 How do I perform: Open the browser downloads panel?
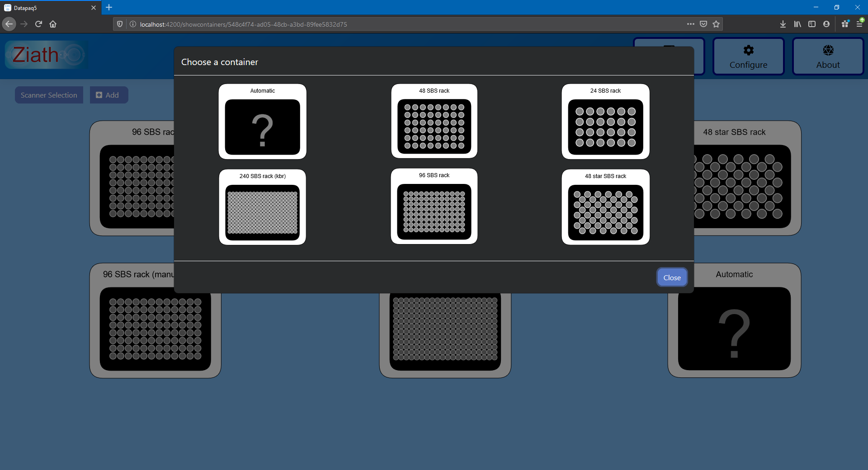(783, 24)
